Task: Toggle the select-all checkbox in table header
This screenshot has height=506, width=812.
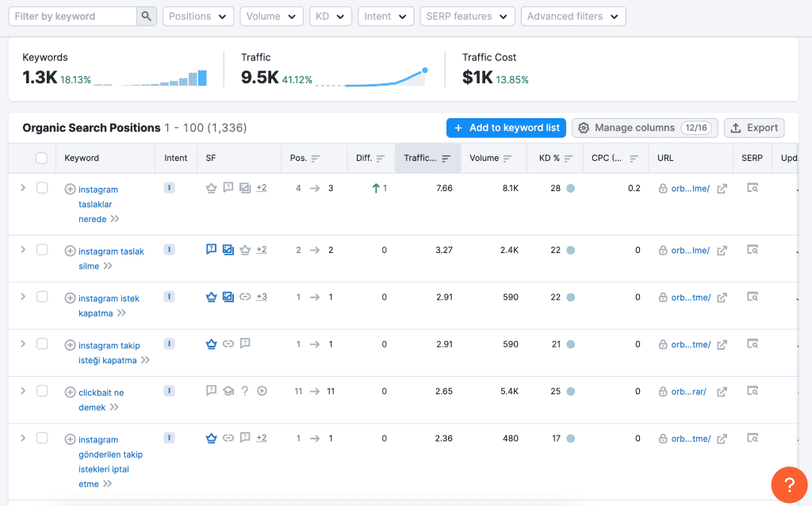Action: pyautogui.click(x=42, y=159)
